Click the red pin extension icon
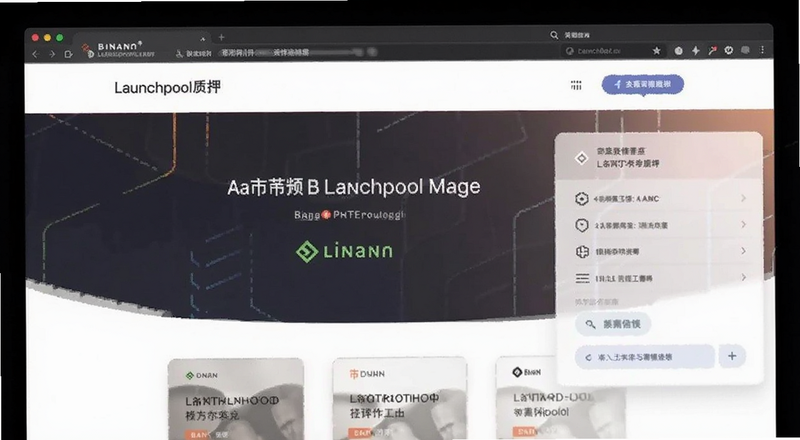The image size is (800, 440). [712, 50]
